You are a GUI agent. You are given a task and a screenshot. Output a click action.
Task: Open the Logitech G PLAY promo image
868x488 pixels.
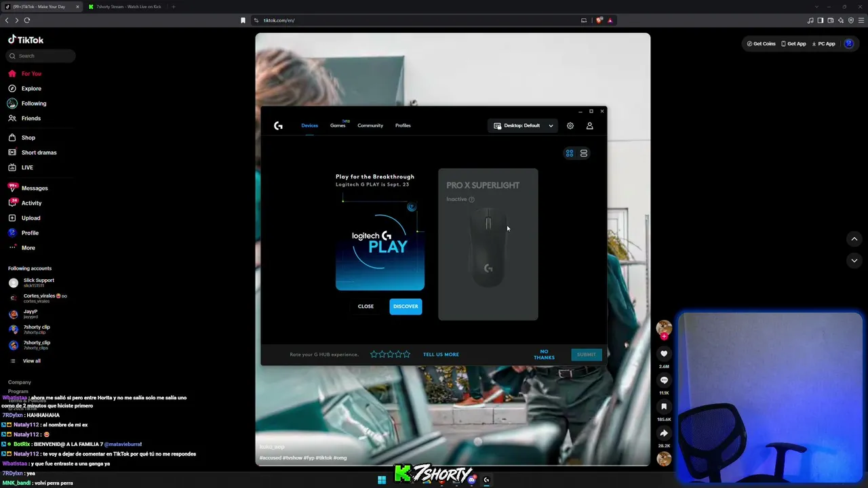[380, 244]
